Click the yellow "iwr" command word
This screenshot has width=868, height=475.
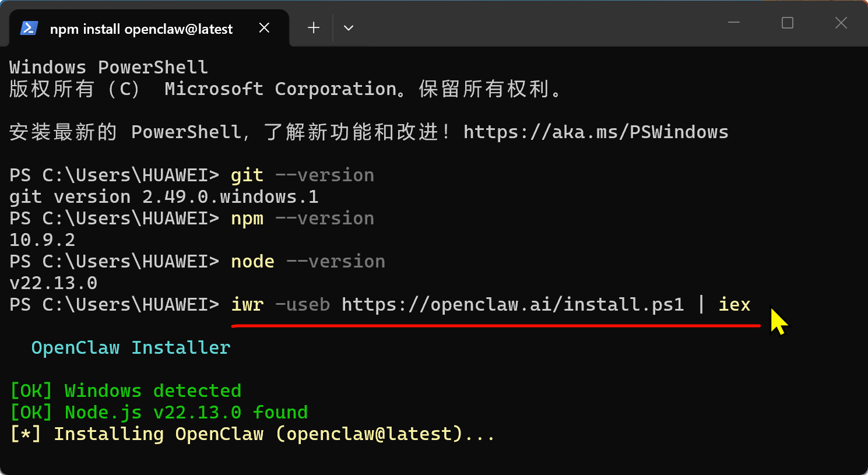247,305
